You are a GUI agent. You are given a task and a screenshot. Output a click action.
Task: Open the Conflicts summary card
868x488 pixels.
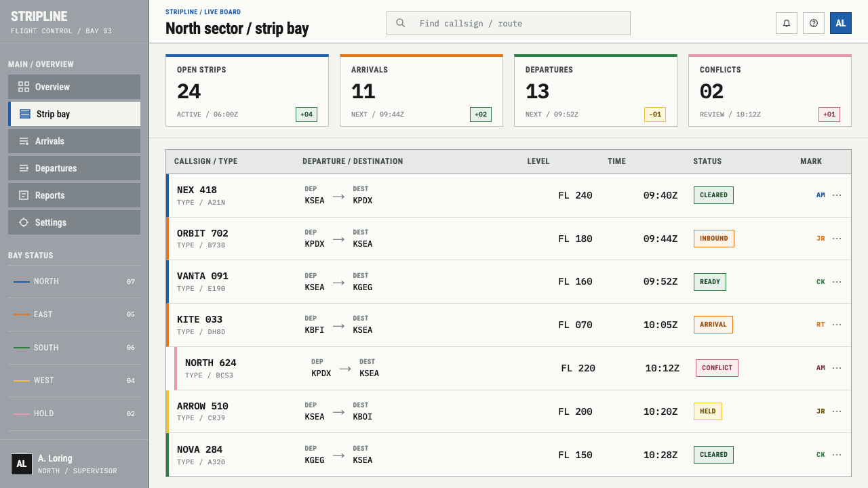pyautogui.click(x=770, y=90)
